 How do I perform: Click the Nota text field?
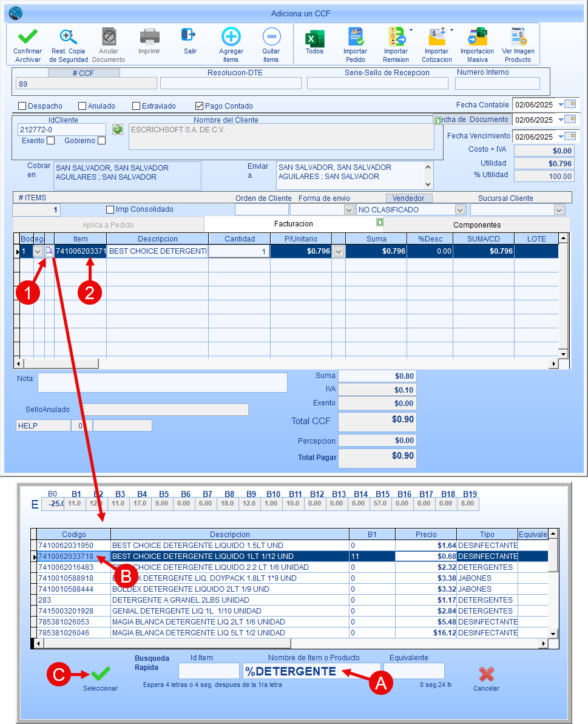(x=163, y=383)
